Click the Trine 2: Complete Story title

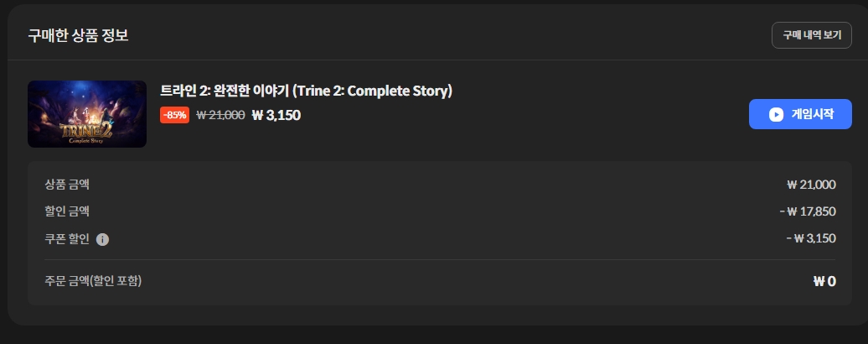click(306, 91)
